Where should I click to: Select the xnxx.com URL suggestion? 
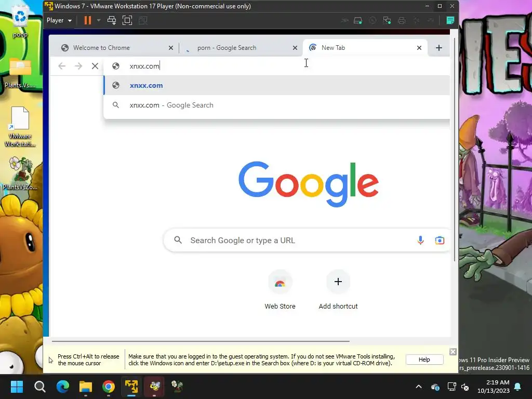click(x=277, y=86)
